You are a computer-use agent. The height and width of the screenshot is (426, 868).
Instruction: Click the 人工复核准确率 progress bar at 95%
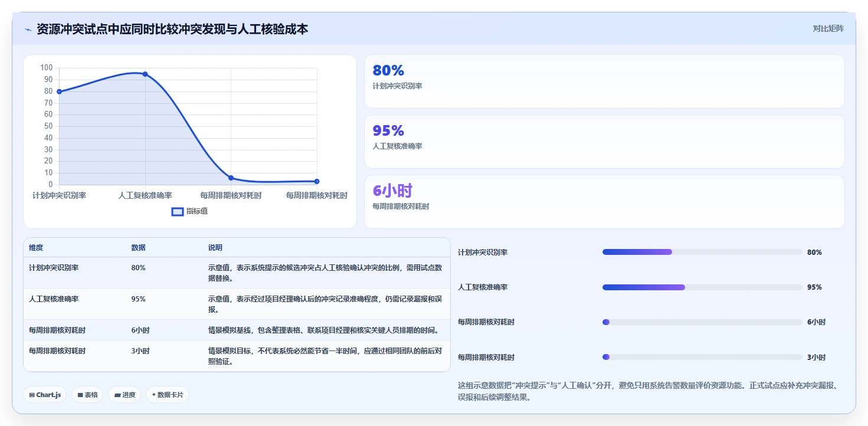(x=702, y=287)
